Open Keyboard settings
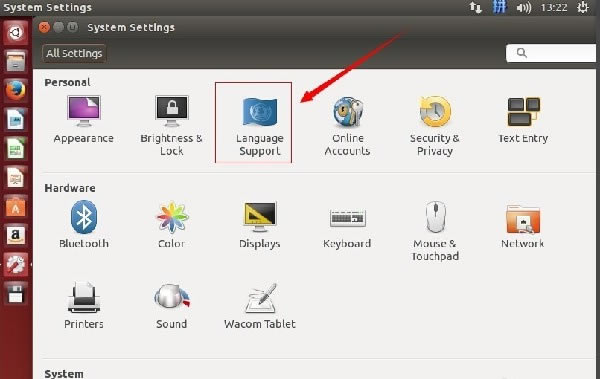Viewport: 600px width, 379px height. point(347,228)
